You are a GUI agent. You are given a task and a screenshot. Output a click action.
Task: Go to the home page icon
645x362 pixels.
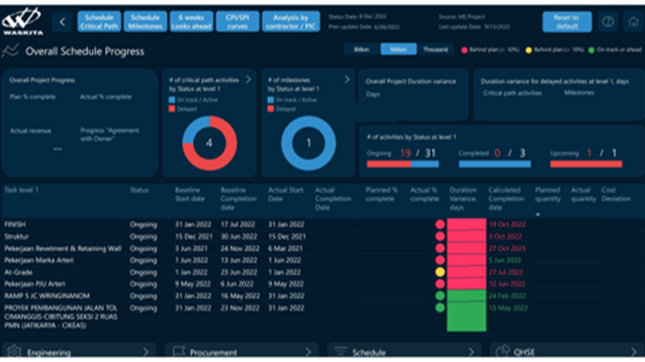[x=633, y=22]
